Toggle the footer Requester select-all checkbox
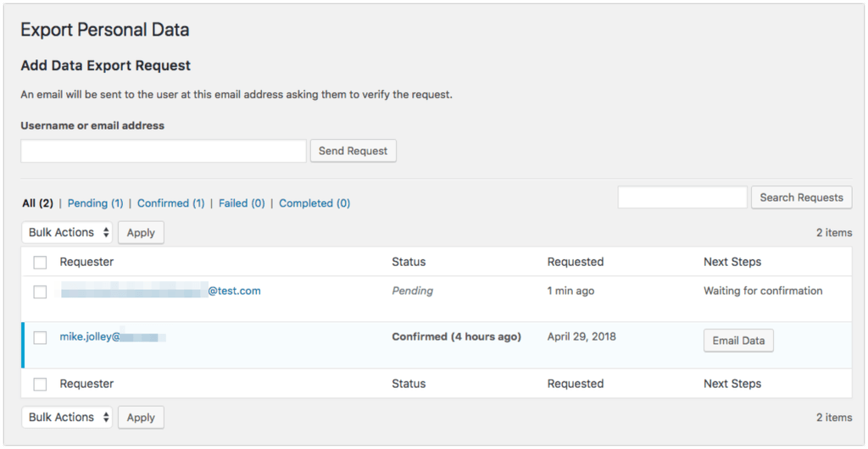This screenshot has height=449, width=868. [40, 385]
